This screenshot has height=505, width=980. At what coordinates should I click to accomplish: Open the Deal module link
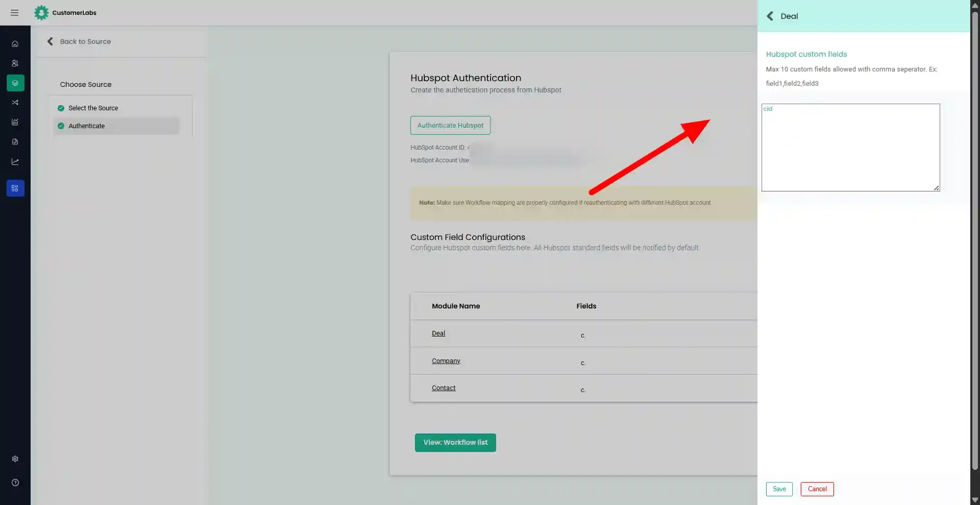coord(438,333)
